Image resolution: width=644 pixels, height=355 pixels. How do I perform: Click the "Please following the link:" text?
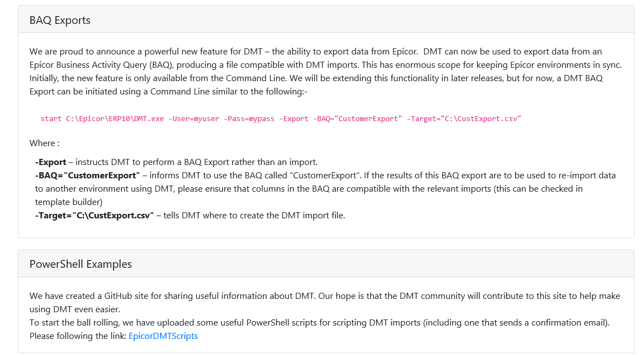coord(78,336)
